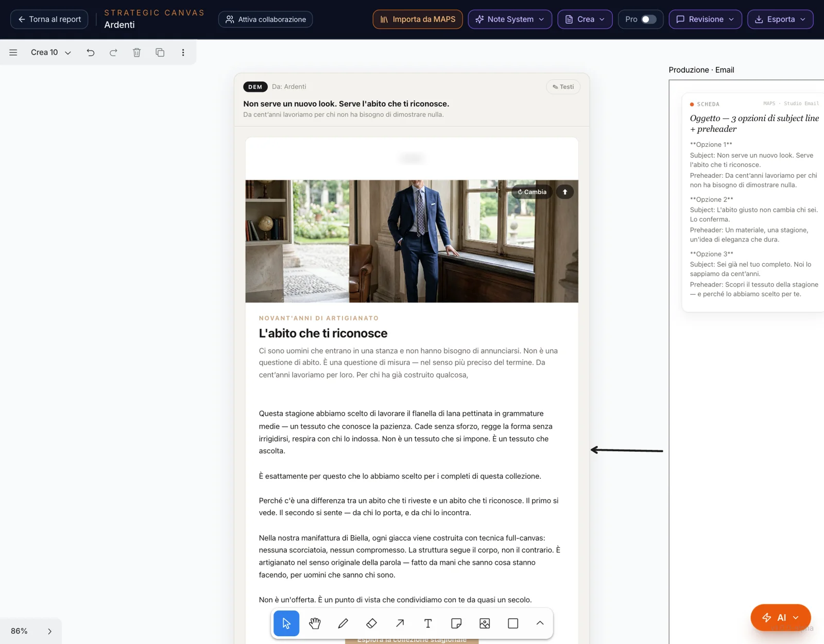824x644 pixels.
Task: Select the rectangle shape tool
Action: (513, 623)
